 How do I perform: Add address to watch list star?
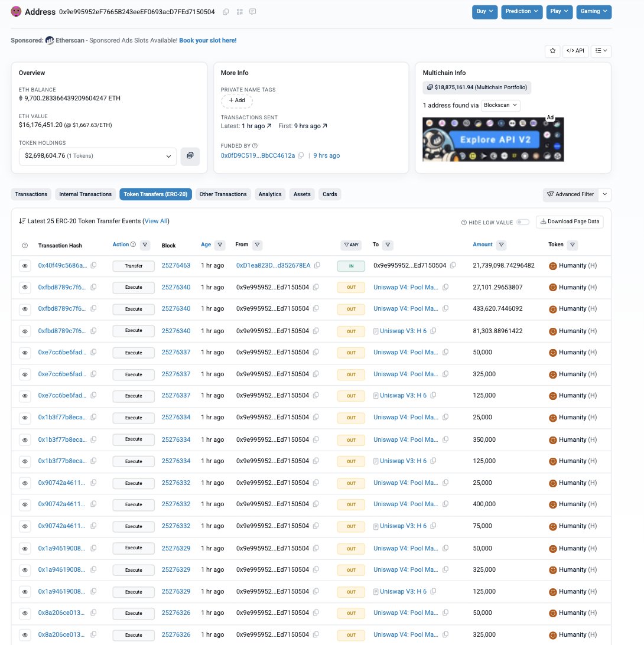pos(552,51)
